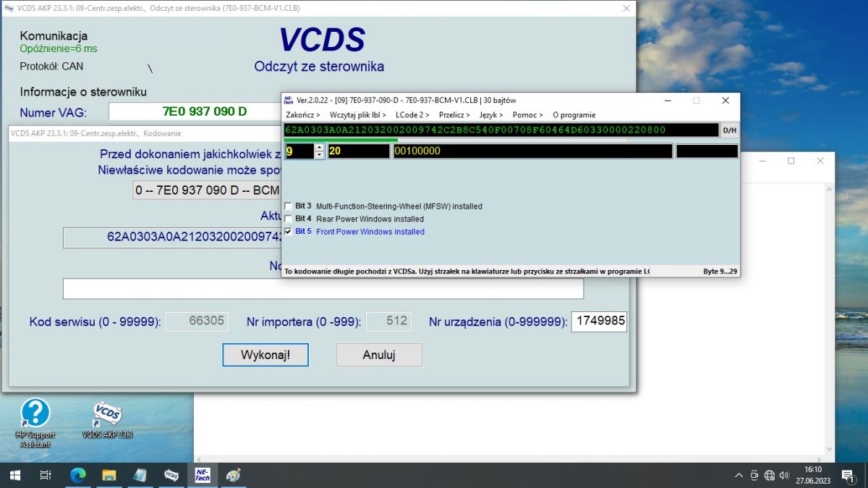Click the green progress bar under hex string
Viewport: 868px width, 488px height.
pyautogui.click(x=340, y=140)
